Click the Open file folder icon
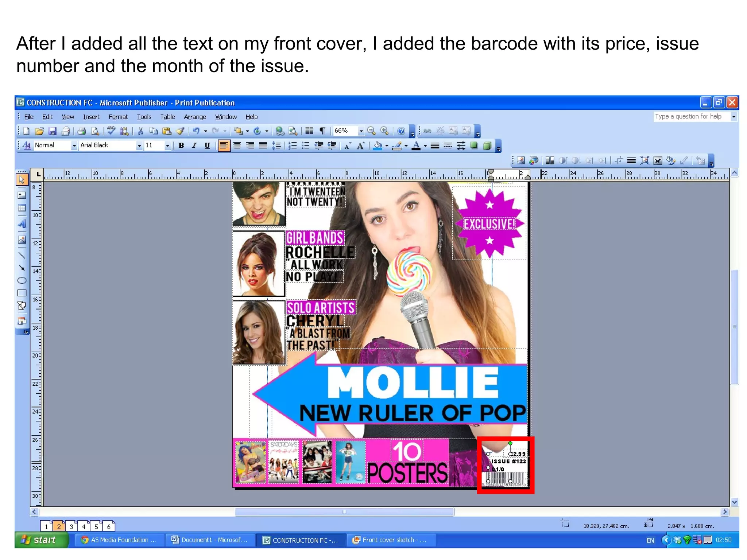Image resolution: width=747 pixels, height=560 pixels. pos(39,131)
